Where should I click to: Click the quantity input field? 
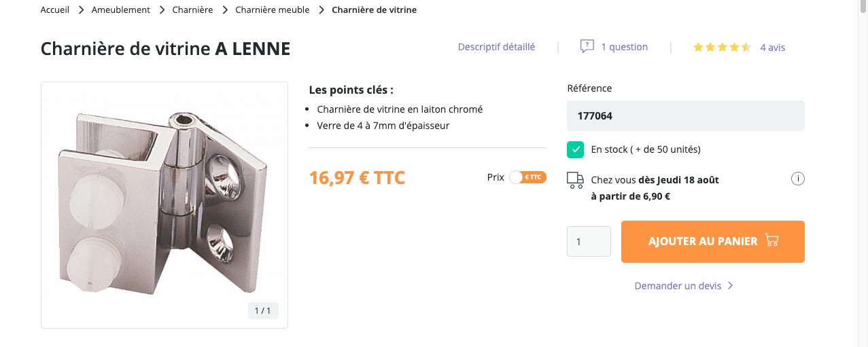589,241
